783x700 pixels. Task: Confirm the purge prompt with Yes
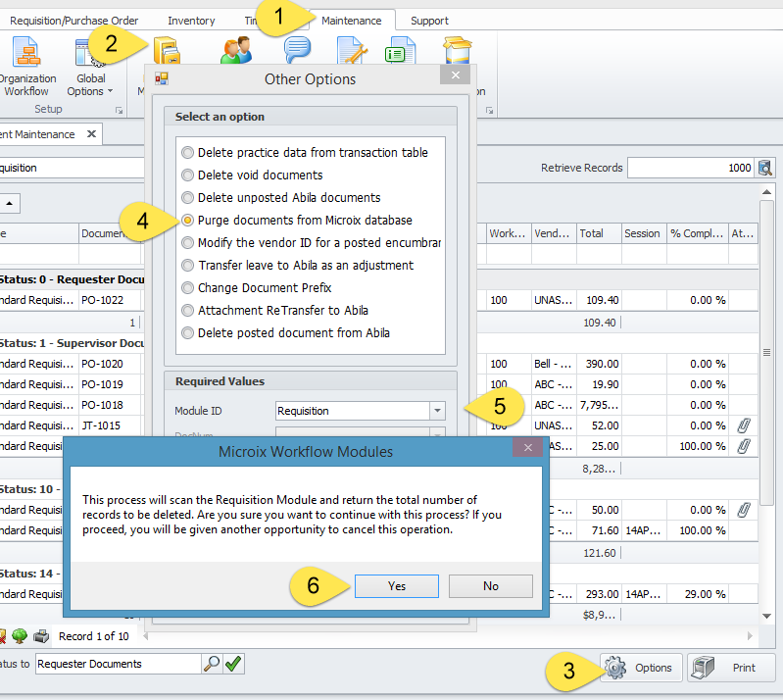click(x=396, y=585)
